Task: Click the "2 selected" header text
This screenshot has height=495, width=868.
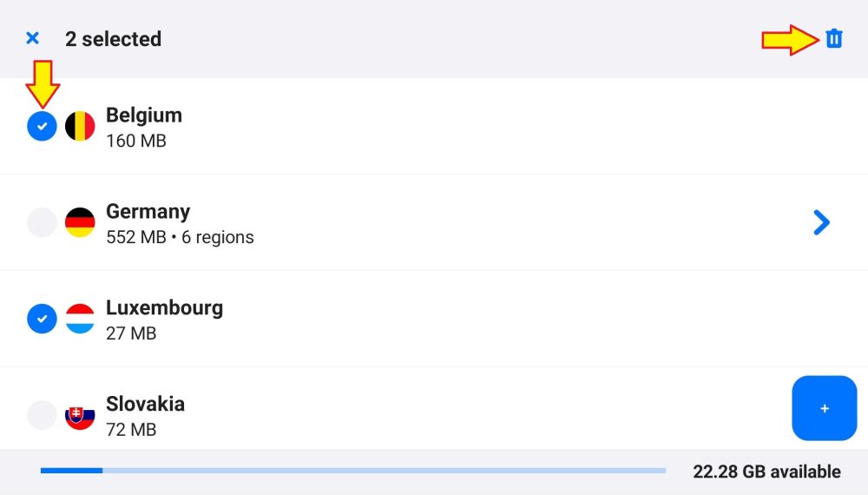Action: (113, 39)
